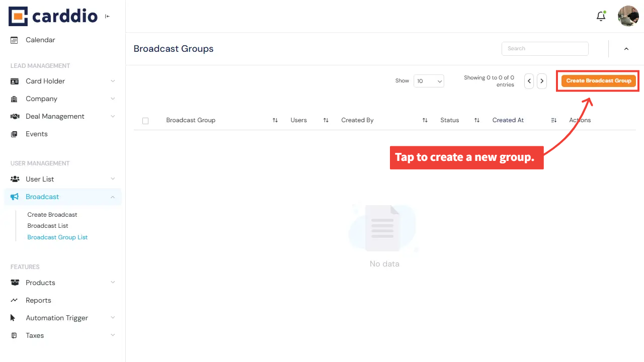
Task: Click the Calendar icon in sidebar
Action: coord(15,40)
